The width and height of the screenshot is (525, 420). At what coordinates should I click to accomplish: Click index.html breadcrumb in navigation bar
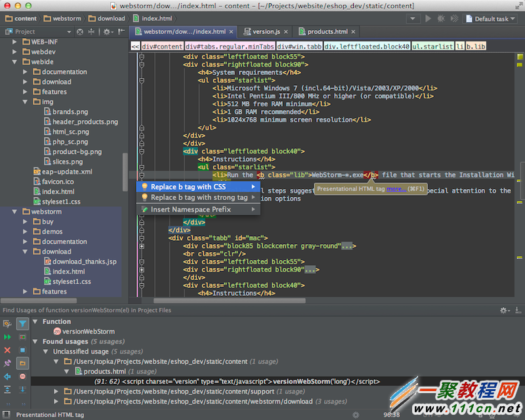pos(153,19)
